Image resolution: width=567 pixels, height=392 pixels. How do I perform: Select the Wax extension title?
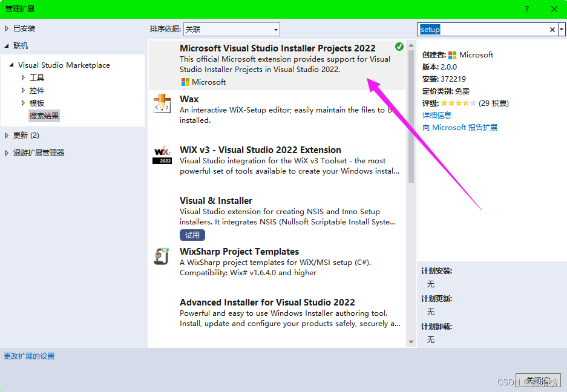(x=189, y=99)
